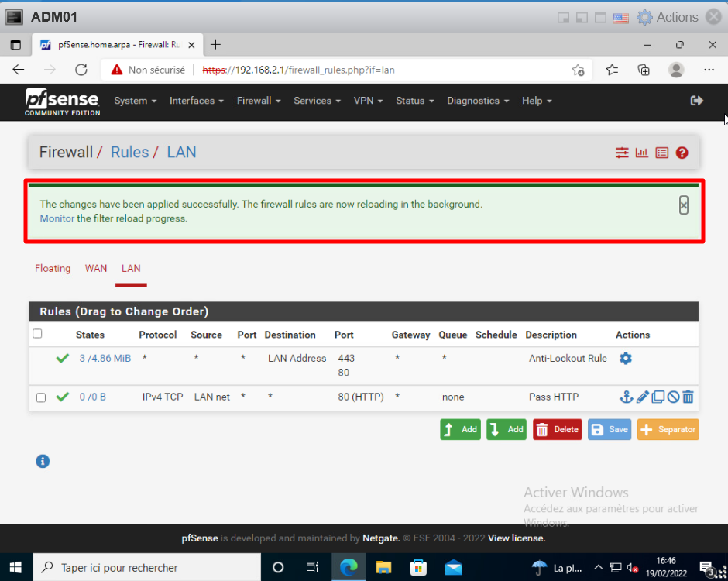728x581 pixels.
Task: Copy the Pass HTTP rule
Action: [658, 397]
